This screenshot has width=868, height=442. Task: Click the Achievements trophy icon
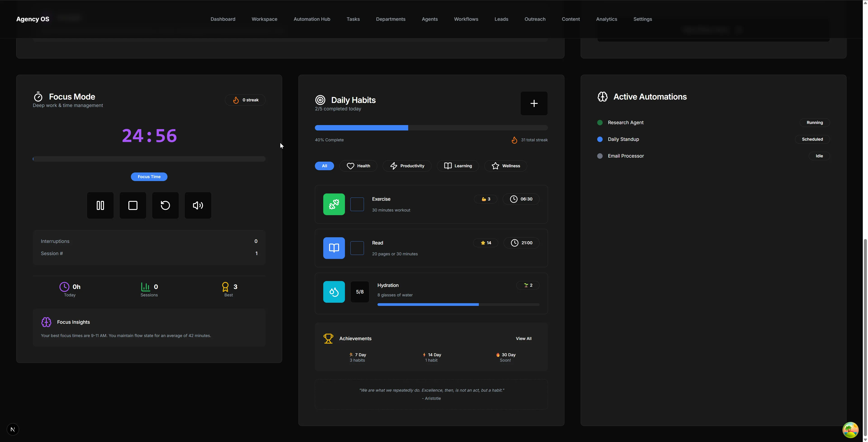[x=328, y=338]
